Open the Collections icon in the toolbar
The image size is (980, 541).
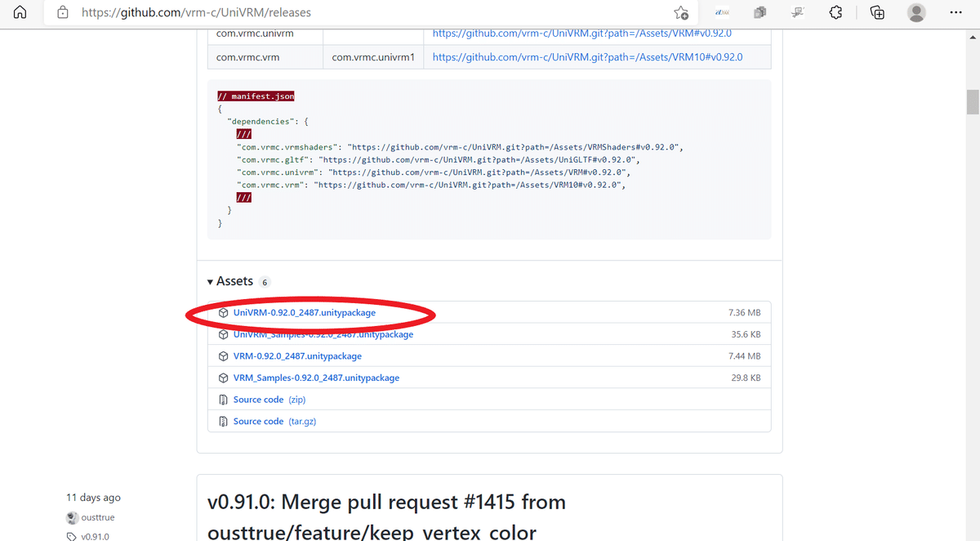click(x=878, y=13)
